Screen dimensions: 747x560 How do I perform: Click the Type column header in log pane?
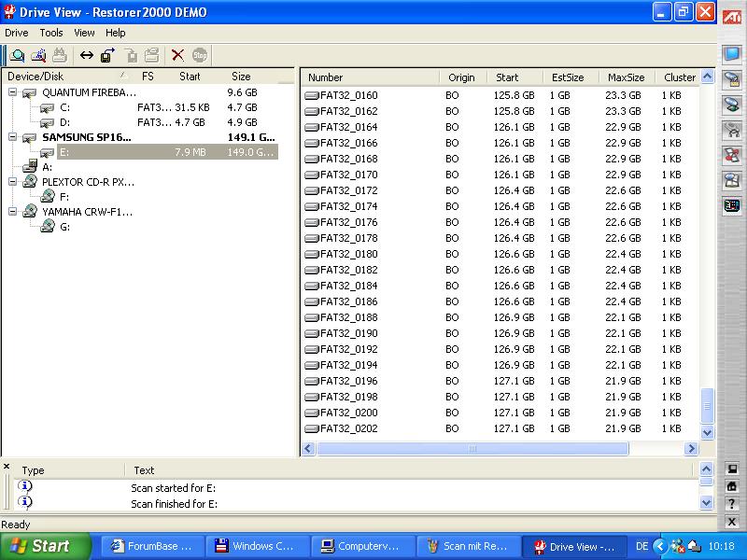pos(69,470)
